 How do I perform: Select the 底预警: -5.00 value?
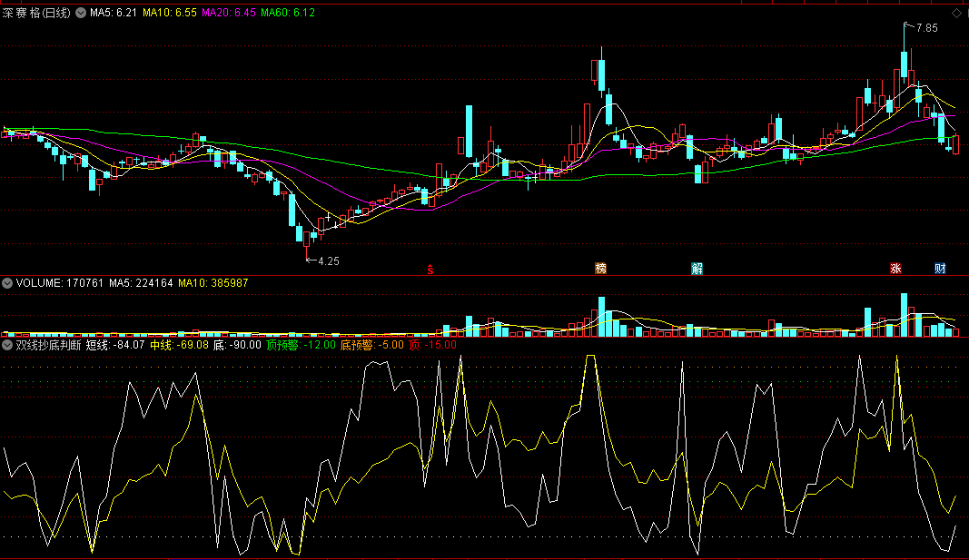coord(372,345)
